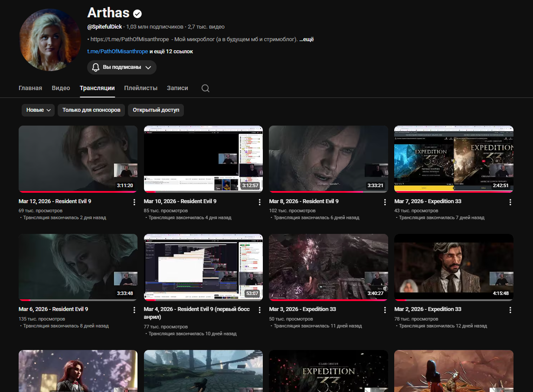The width and height of the screenshot is (533, 392).
Task: Open the channel search magnifier icon
Action: (x=206, y=88)
